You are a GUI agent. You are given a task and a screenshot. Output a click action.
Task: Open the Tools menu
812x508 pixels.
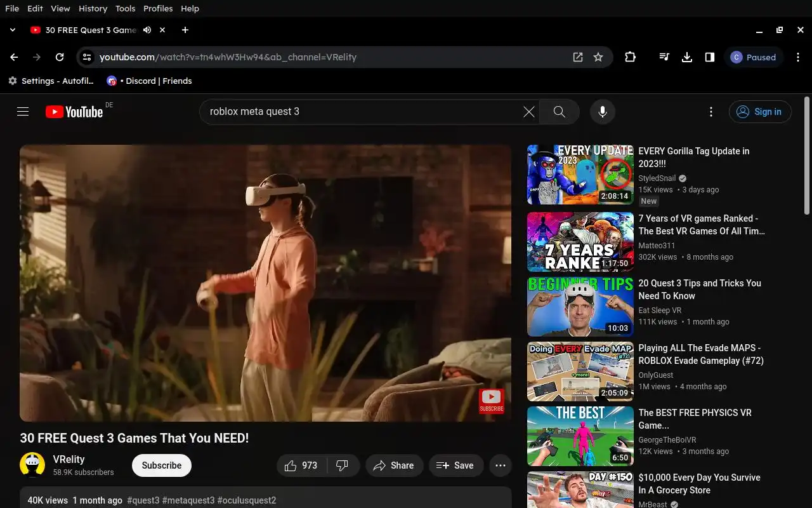pyautogui.click(x=125, y=8)
